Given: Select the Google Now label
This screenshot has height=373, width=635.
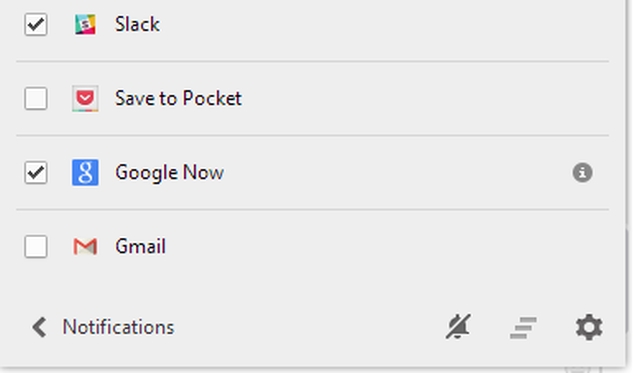Looking at the screenshot, I should coord(169,173).
